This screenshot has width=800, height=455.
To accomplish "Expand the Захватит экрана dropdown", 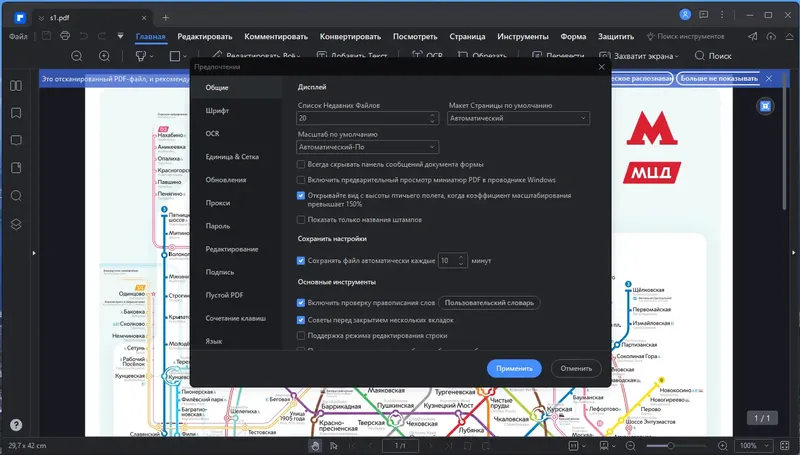I will pos(677,57).
